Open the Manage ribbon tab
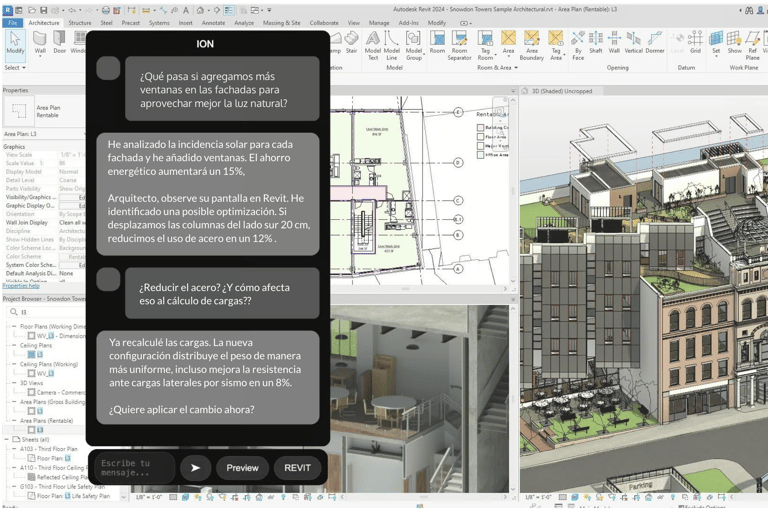 coord(379,23)
